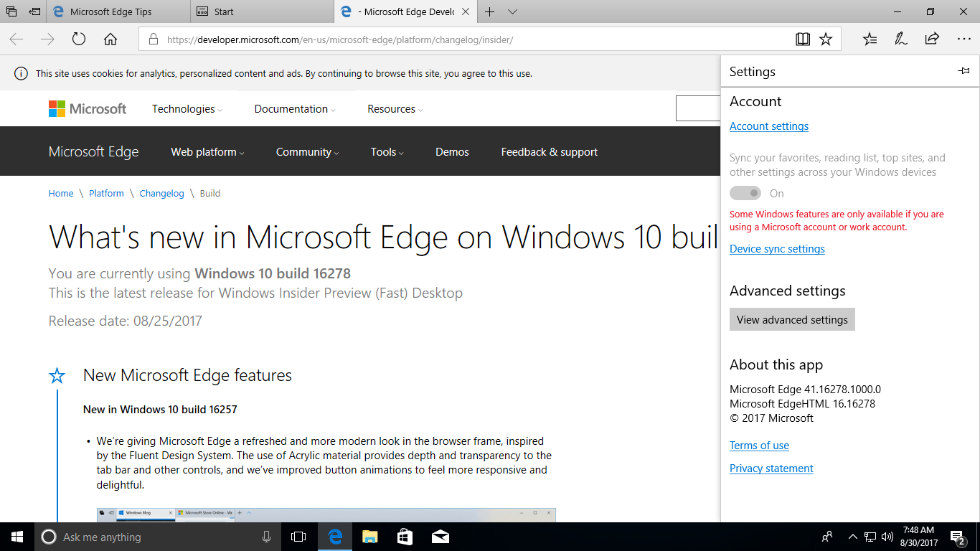Open Device sync settings link
980x551 pixels.
pyautogui.click(x=777, y=249)
